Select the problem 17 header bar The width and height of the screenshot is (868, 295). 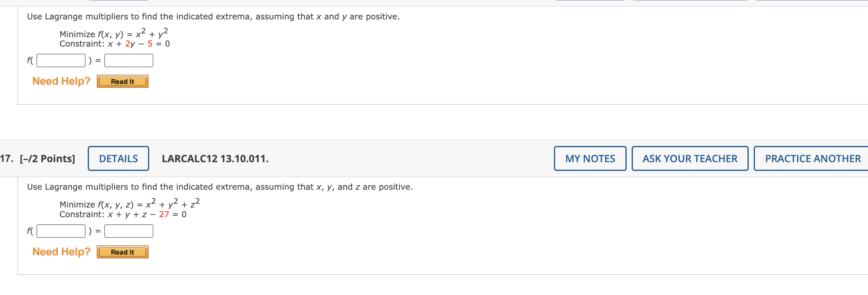[x=371, y=158]
